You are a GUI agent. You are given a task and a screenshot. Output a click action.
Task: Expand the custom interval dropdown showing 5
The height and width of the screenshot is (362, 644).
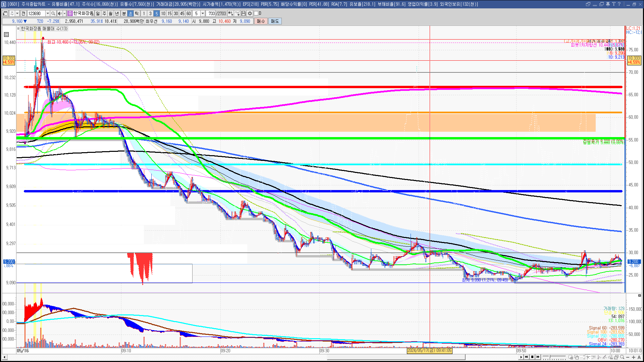click(203, 13)
